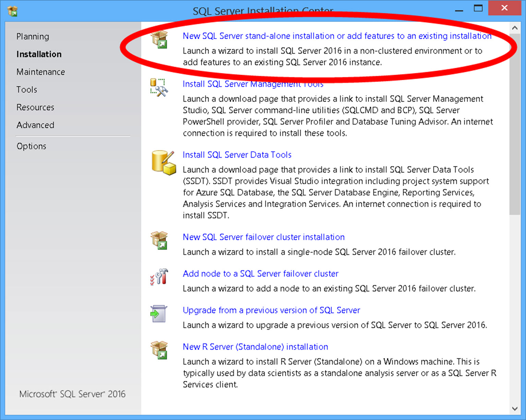Close the SQL Server Installation Center
The image size is (526, 420).
(504, 8)
